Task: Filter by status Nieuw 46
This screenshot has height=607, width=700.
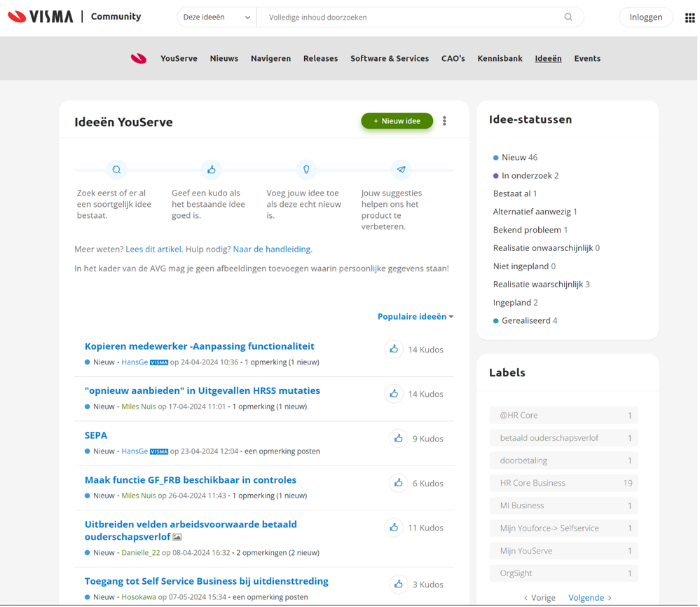Action: click(x=515, y=157)
